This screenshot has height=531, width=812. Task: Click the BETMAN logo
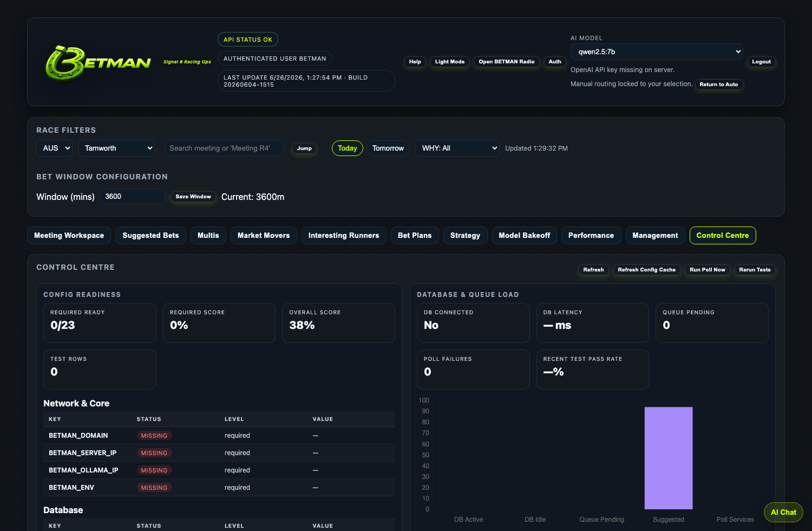[98, 63]
